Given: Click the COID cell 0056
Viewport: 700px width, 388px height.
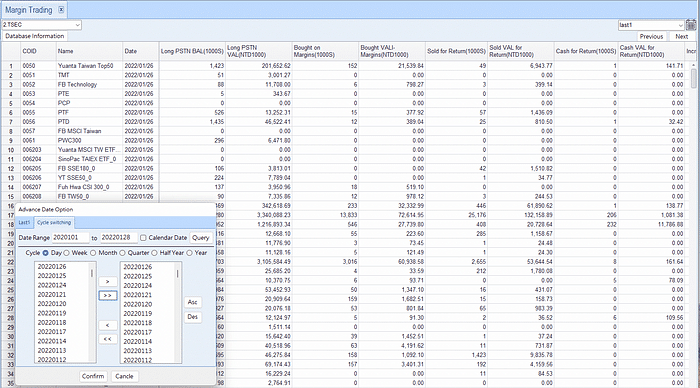Looking at the screenshot, I should pyautogui.click(x=38, y=121).
